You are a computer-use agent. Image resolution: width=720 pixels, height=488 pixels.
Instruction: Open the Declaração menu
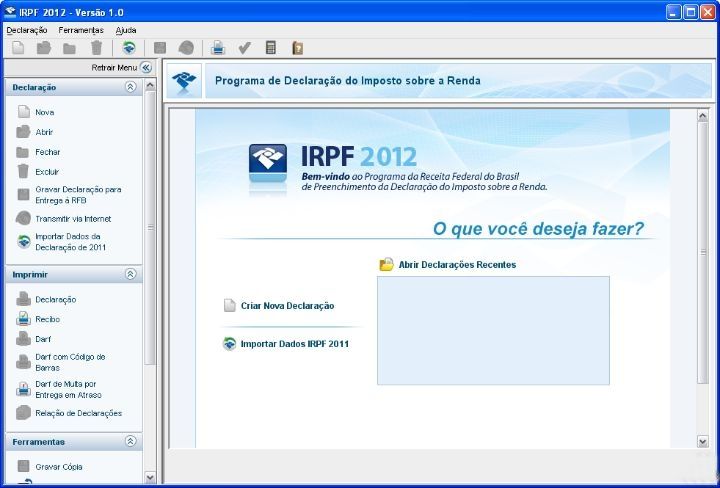(x=27, y=30)
